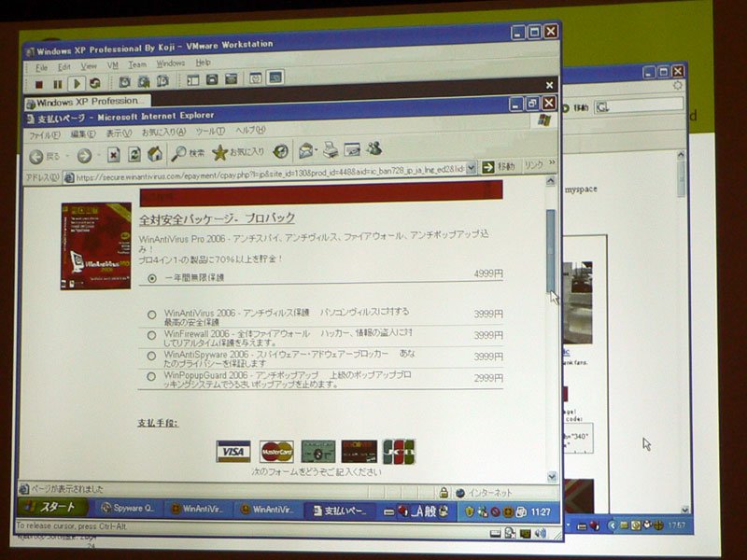
Task: Click into the IE address bar URL field
Action: point(270,173)
